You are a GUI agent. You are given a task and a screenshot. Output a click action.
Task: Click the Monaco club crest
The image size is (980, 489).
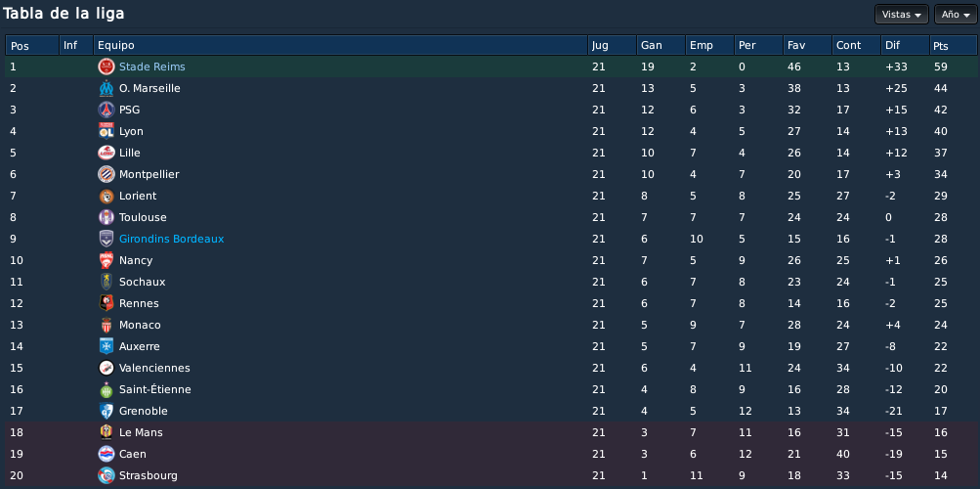[107, 325]
